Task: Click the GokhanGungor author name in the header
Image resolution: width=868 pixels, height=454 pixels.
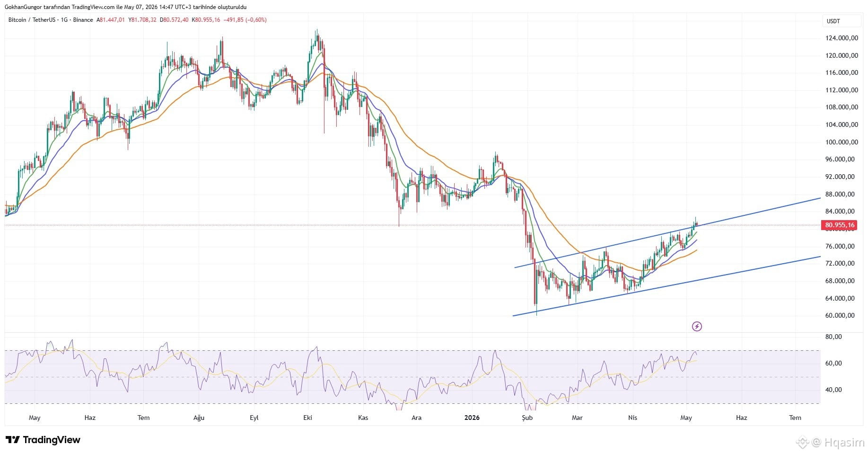Action: pos(23,7)
